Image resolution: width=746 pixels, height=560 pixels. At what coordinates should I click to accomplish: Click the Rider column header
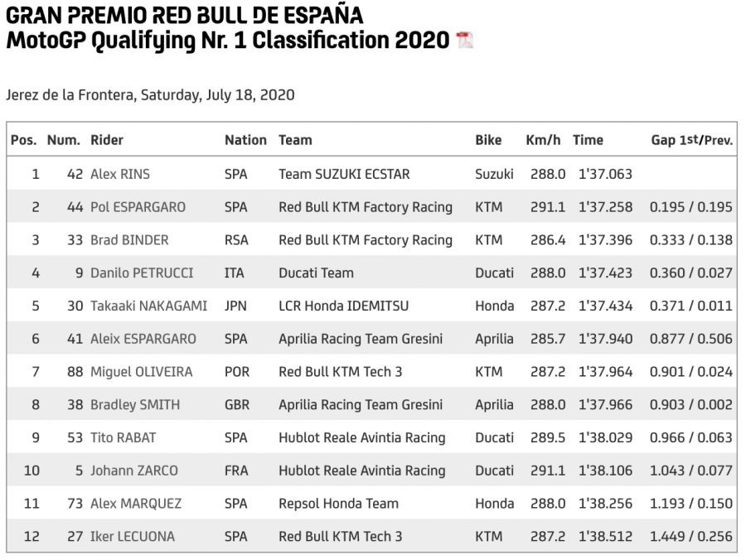coord(107,140)
